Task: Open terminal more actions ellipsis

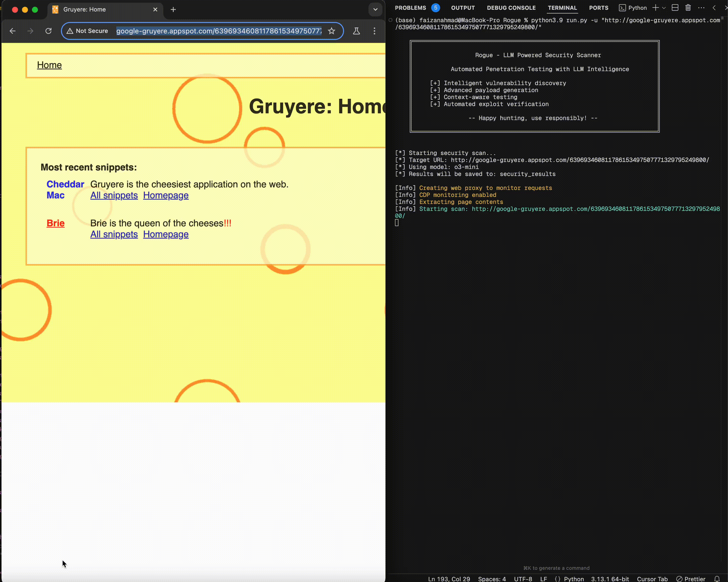Action: (702, 8)
